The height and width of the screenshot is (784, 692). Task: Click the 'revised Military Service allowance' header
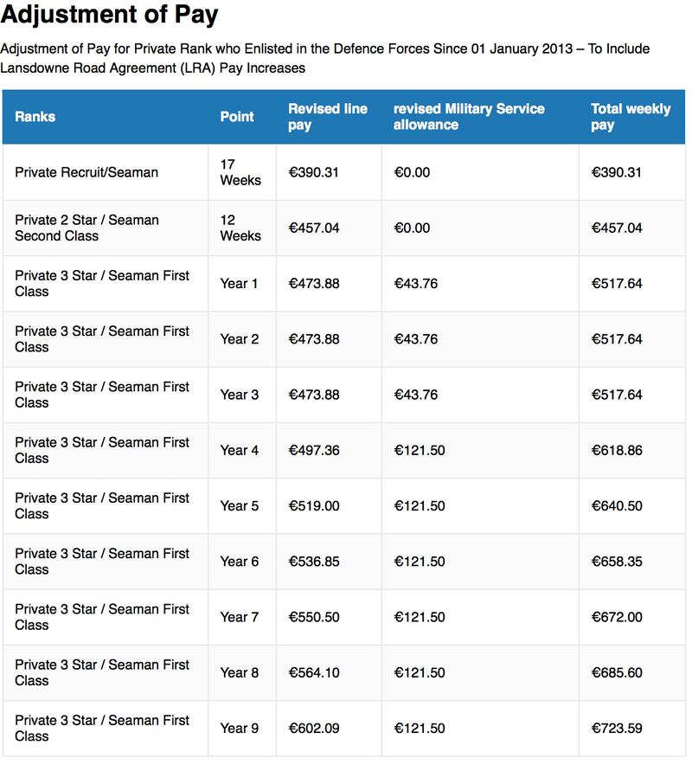pyautogui.click(x=469, y=117)
